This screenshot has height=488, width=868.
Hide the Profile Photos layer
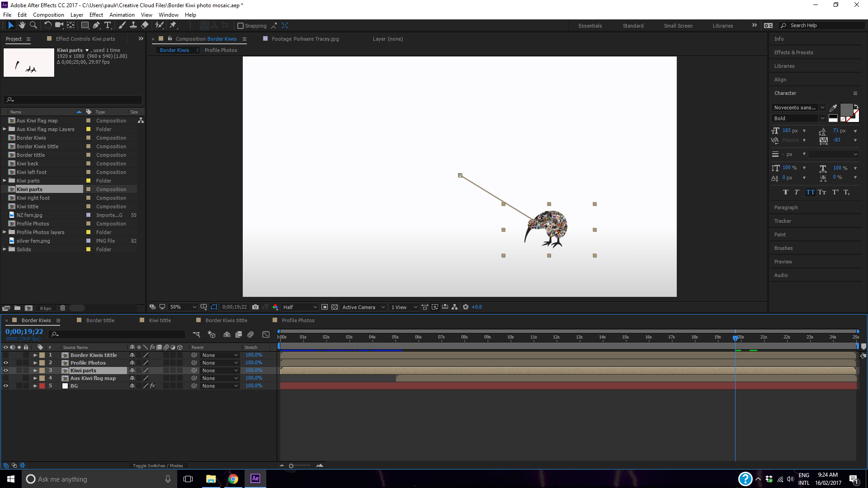pos(6,363)
